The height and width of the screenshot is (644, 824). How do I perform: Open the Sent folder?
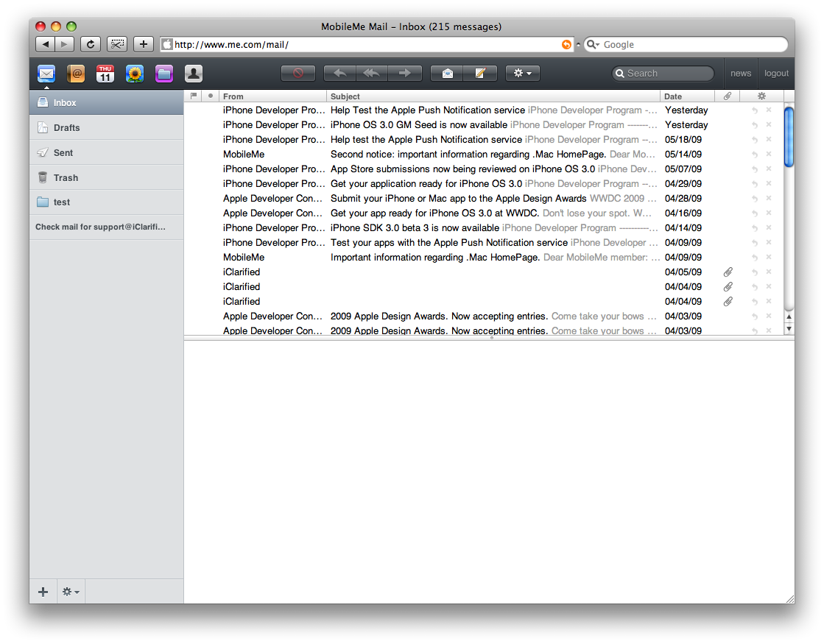tap(107, 153)
